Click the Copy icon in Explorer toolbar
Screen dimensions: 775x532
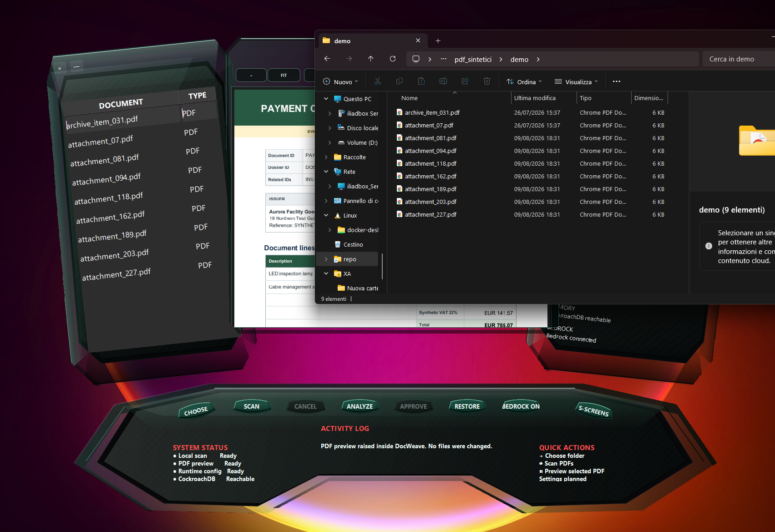[x=400, y=81]
